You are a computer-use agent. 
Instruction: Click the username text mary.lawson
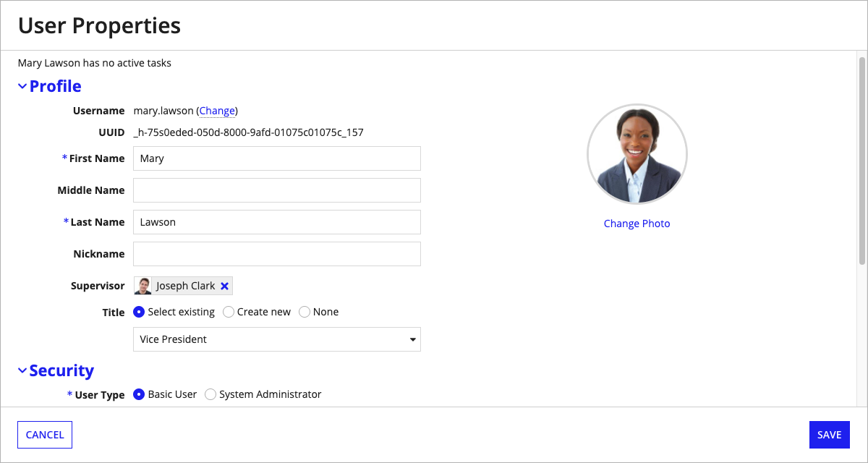tap(163, 111)
